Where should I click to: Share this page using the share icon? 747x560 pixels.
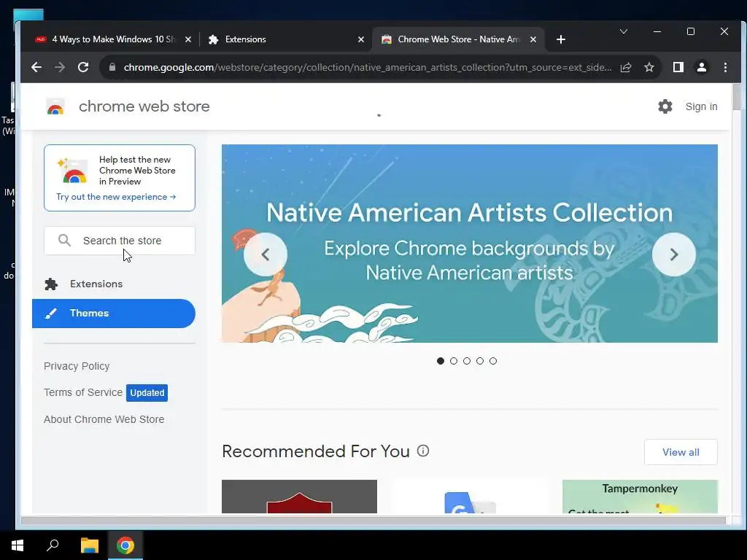626,67
